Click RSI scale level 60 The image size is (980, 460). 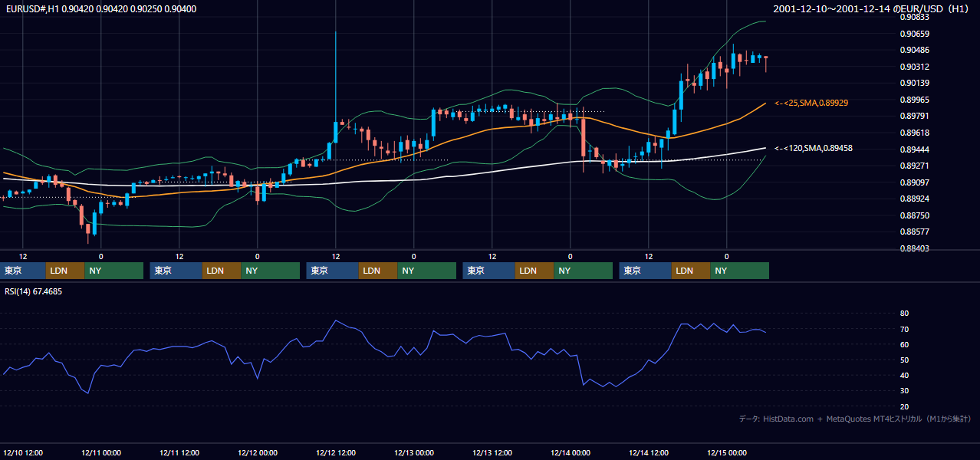pos(904,344)
